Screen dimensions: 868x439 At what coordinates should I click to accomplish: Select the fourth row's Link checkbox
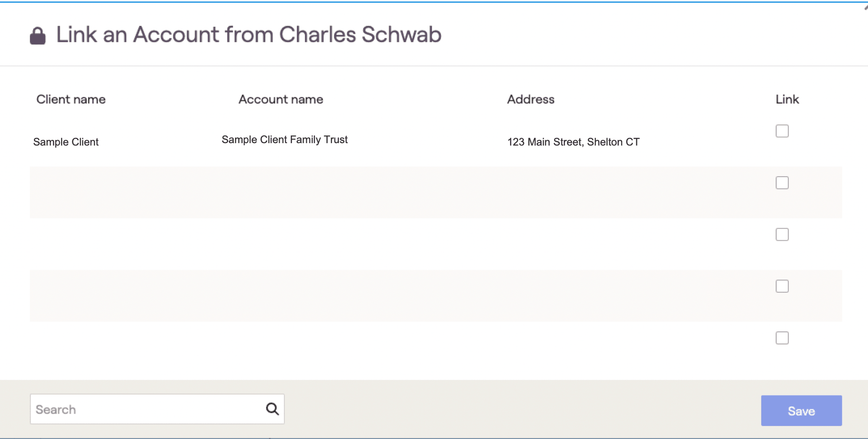782,286
